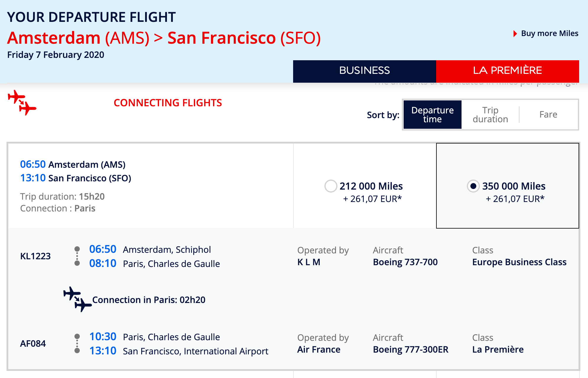This screenshot has height=378, width=588.
Task: Sort results by Departure time
Action: click(432, 115)
